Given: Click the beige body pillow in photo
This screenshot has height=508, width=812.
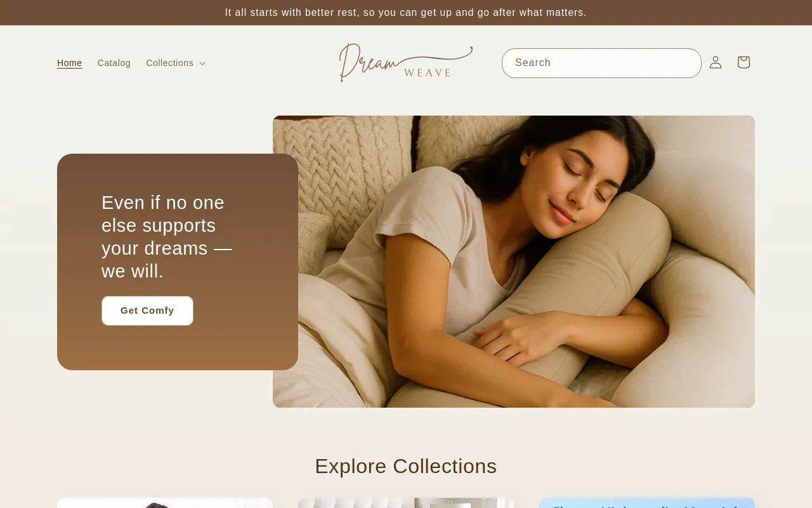Looking at the screenshot, I should (634, 286).
